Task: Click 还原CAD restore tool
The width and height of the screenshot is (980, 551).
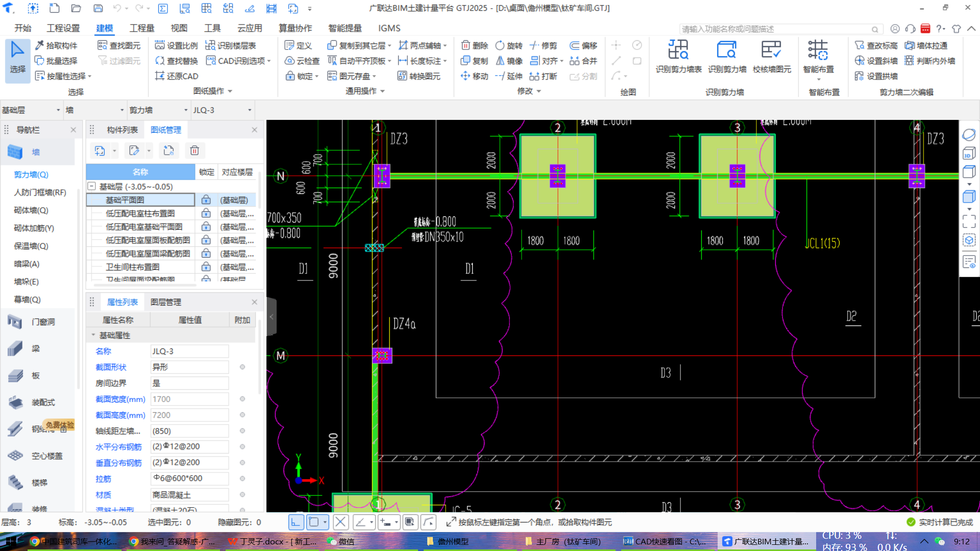Action: click(177, 76)
